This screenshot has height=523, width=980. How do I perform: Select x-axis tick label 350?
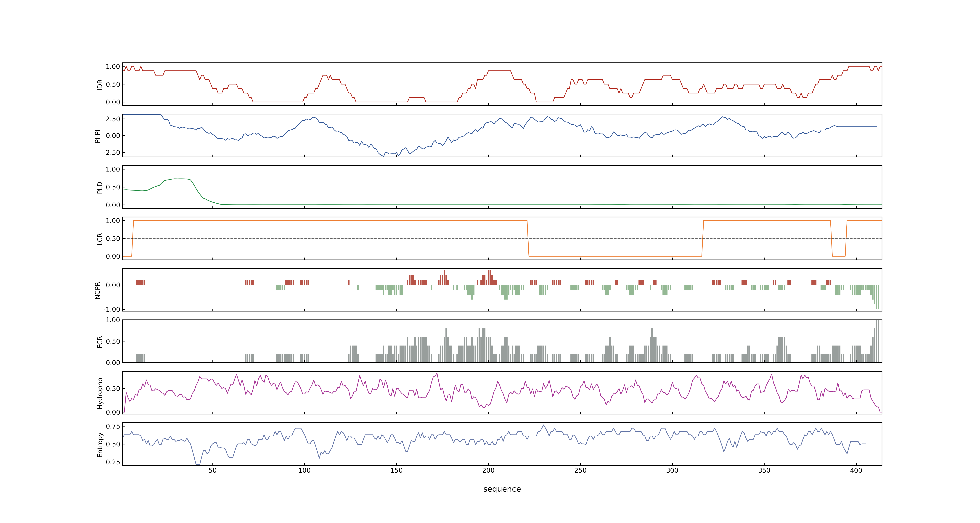pos(764,470)
